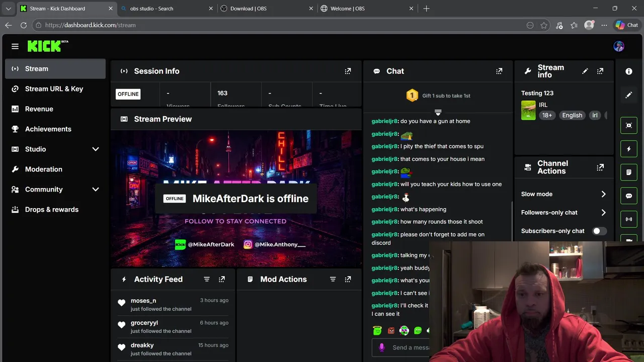
Task: Open Stream URL & Key page
Action: point(55,89)
